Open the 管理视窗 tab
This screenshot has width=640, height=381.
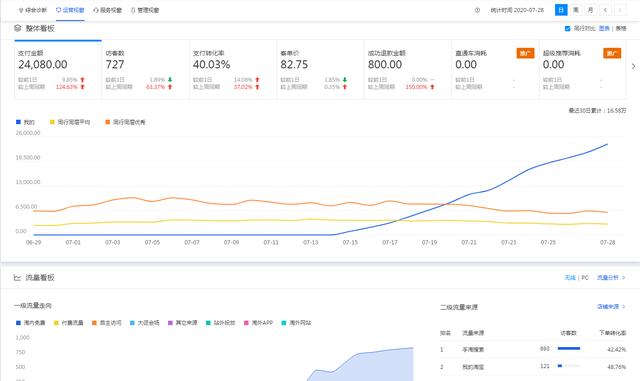pos(145,10)
